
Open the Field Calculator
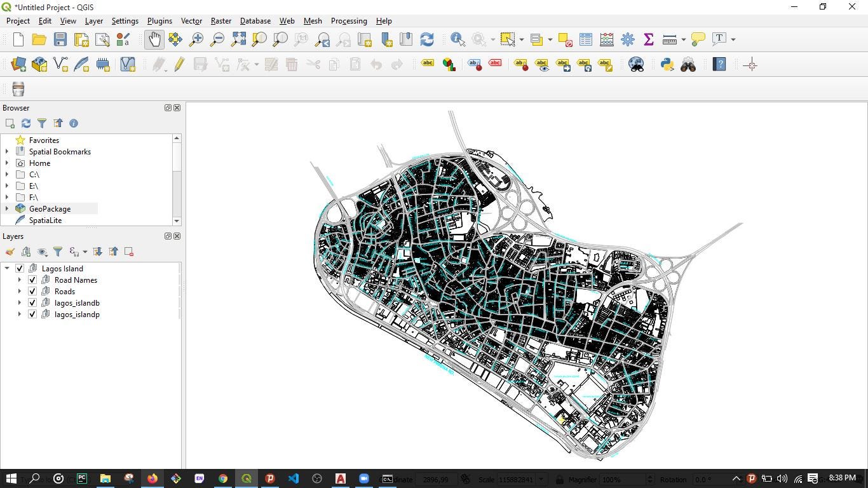click(606, 39)
